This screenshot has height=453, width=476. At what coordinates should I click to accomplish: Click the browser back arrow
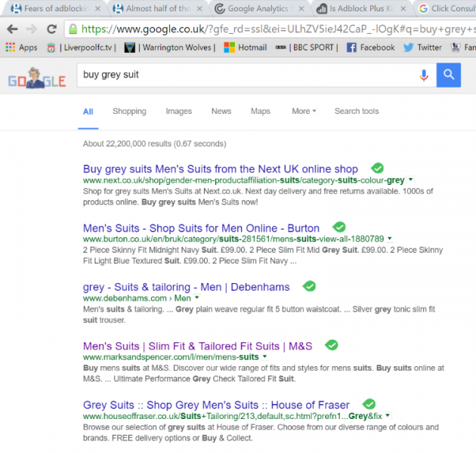pyautogui.click(x=12, y=29)
